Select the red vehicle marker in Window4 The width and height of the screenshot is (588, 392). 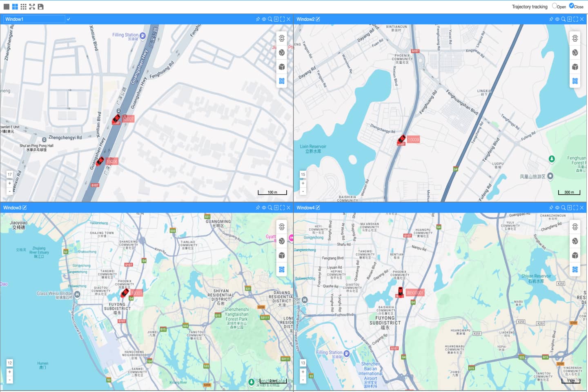[x=401, y=292]
